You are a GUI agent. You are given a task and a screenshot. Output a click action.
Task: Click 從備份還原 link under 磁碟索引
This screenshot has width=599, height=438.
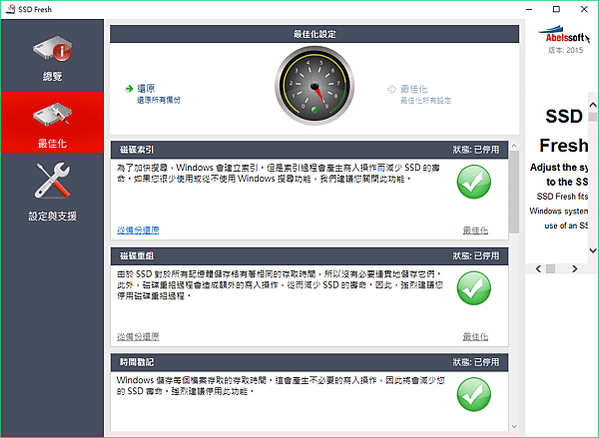tap(138, 230)
